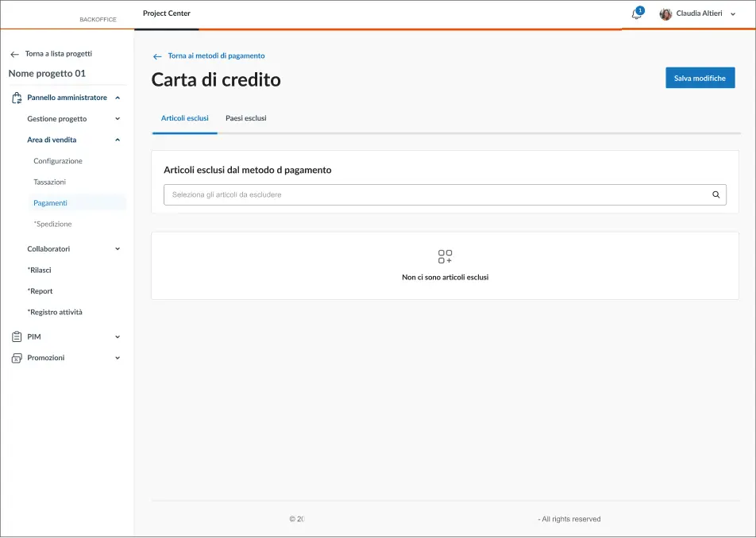Focus the Seleziona gli articoli input field
The image size is (756, 538).
pyautogui.click(x=437, y=194)
